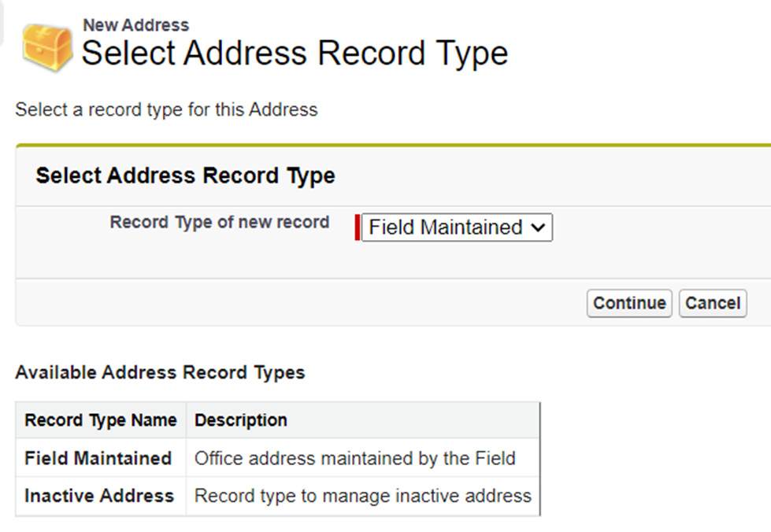Click the Cancel button

713,303
